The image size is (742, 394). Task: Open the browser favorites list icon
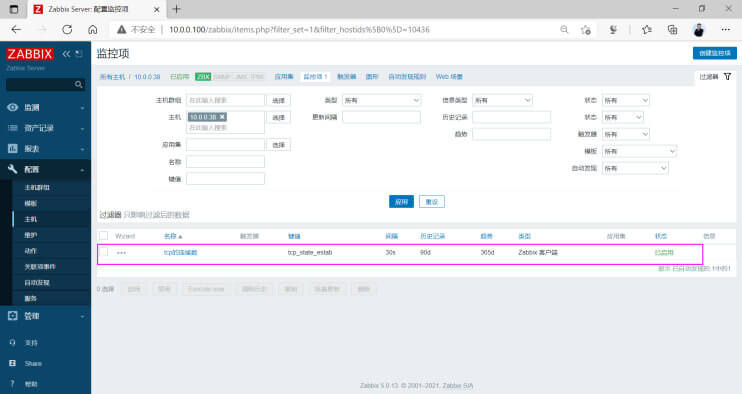click(647, 29)
